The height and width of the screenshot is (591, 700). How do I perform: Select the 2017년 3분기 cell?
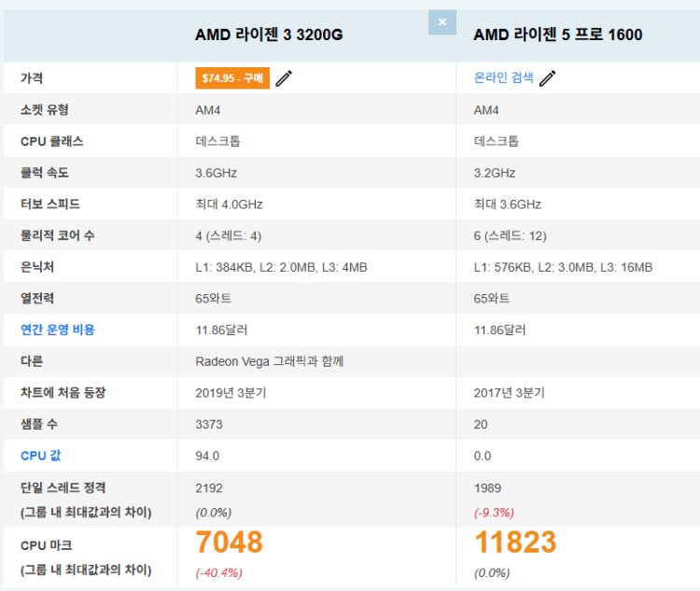510,393
